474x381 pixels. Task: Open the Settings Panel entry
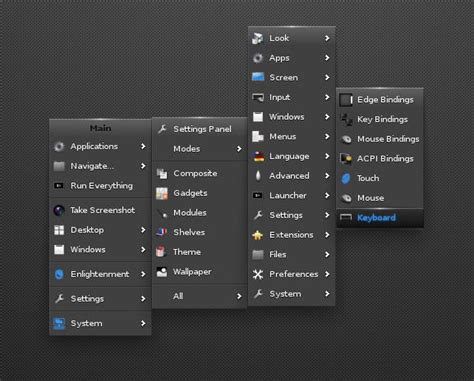(x=200, y=129)
